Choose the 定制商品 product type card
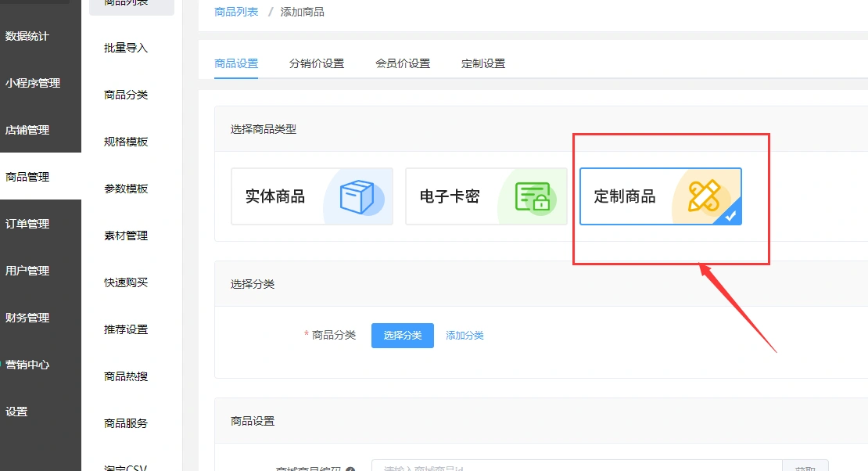 click(x=661, y=196)
